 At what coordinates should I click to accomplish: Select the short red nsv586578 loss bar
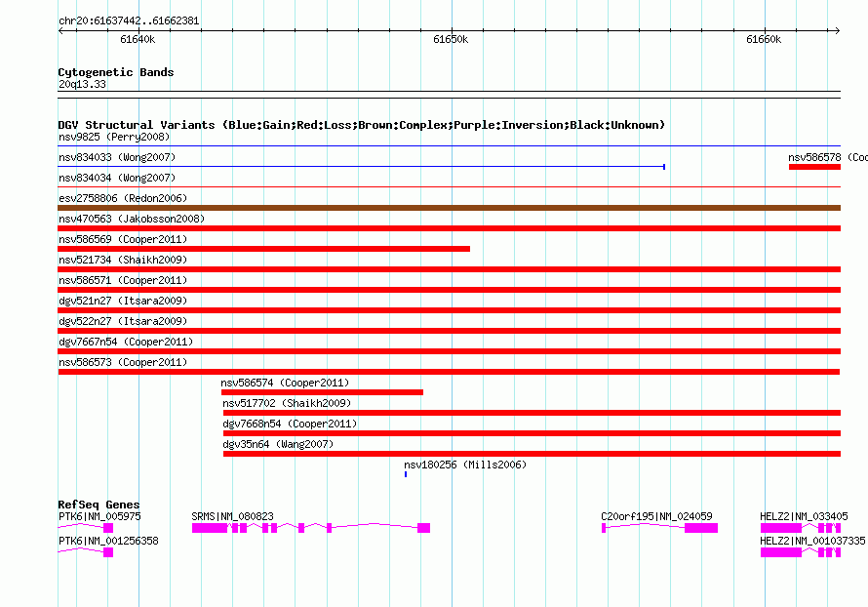click(x=815, y=167)
